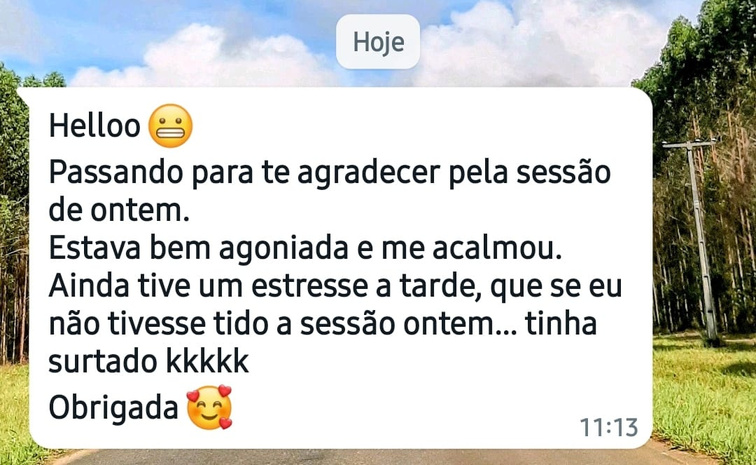
Task: Click the words 'de ontem.'
Action: point(119,211)
